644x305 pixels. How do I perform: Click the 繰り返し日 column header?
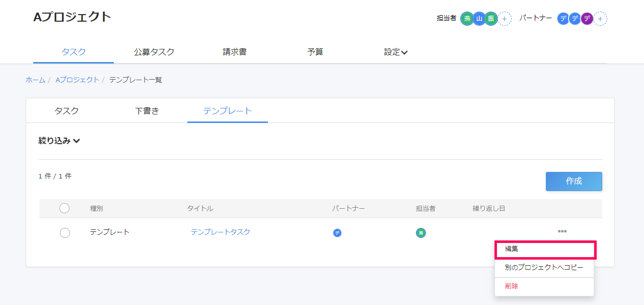tap(488, 208)
